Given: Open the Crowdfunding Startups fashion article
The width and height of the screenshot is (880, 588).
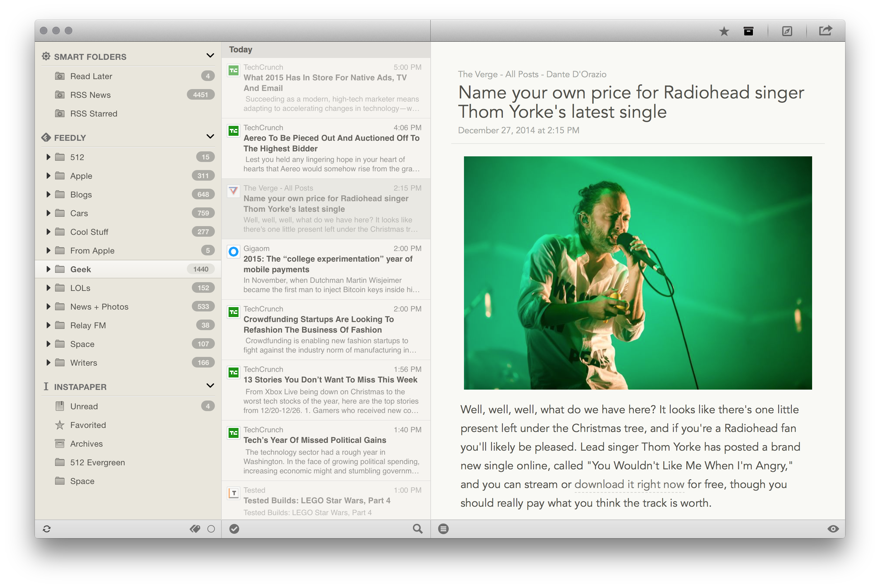Looking at the screenshot, I should (326, 330).
